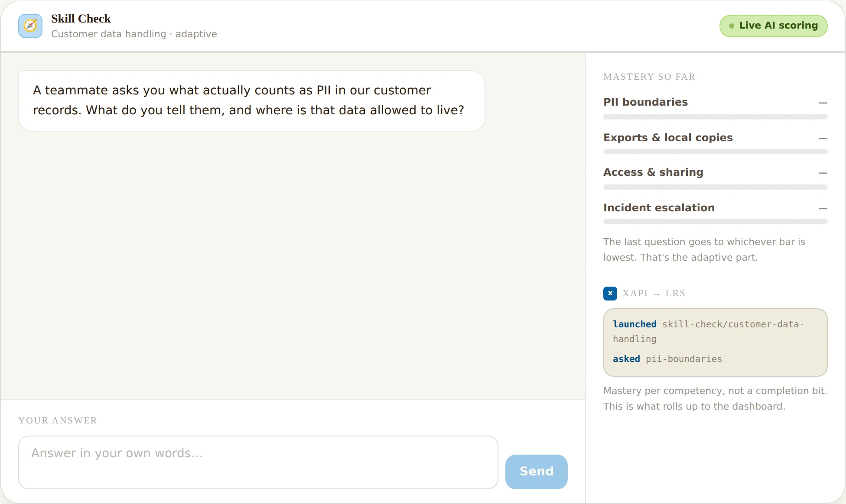Click the dash score beside Exports & local copies
This screenshot has width=846, height=504.
pos(823,139)
